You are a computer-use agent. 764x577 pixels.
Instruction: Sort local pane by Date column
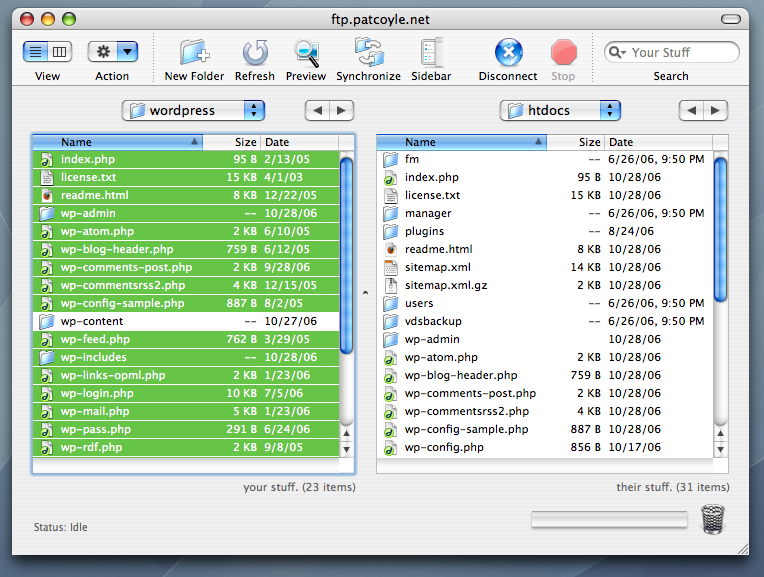click(x=299, y=142)
